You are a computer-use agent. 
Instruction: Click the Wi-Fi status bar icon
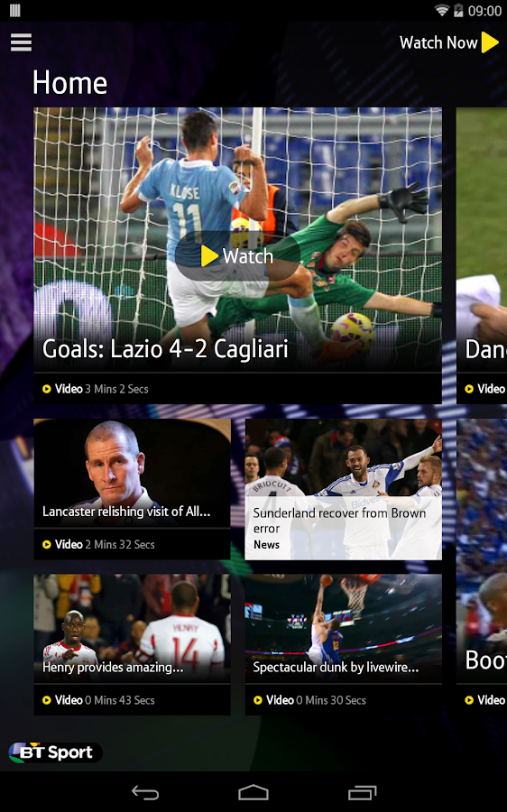tap(442, 10)
